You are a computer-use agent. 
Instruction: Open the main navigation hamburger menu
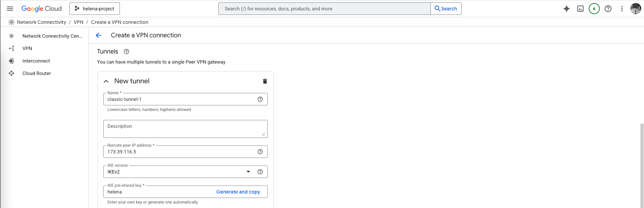(10, 9)
